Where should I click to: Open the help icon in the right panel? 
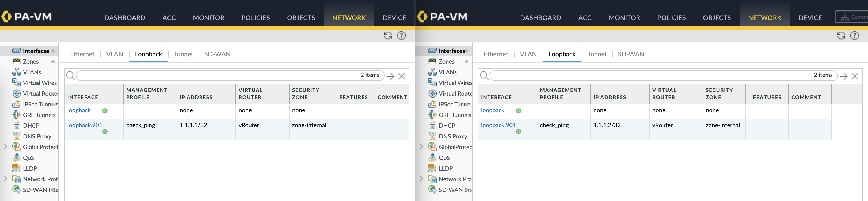pos(854,36)
